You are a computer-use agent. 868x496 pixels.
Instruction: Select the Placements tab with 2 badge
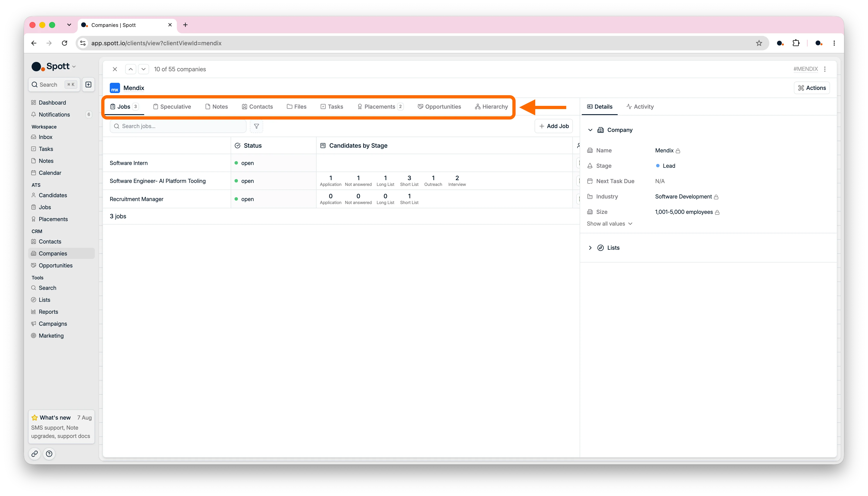coord(380,107)
